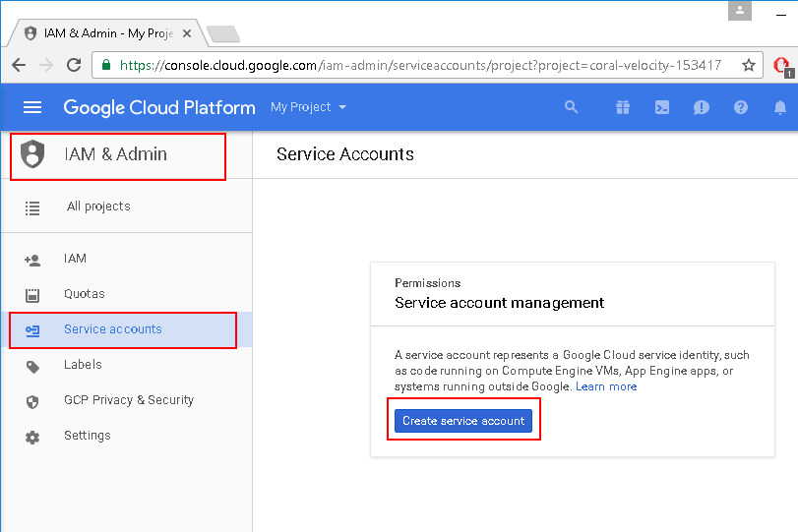This screenshot has width=798, height=532.
Task: Click the browser forward arrow
Action: pyautogui.click(x=46, y=65)
